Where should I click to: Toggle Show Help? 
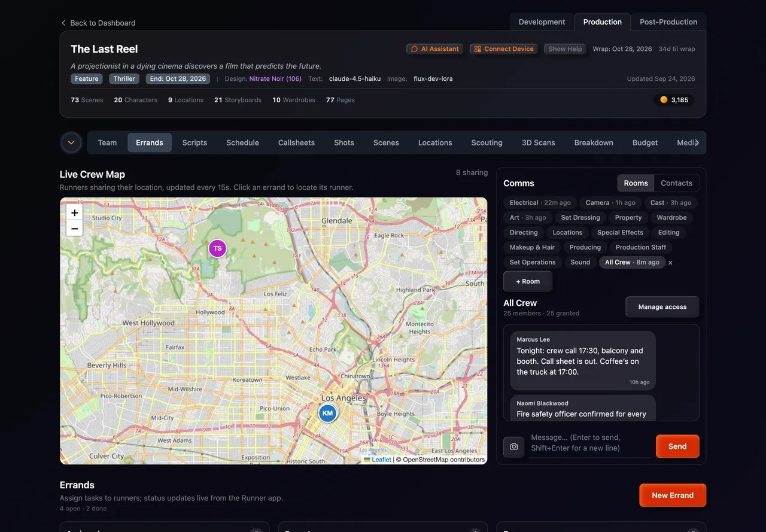(565, 49)
